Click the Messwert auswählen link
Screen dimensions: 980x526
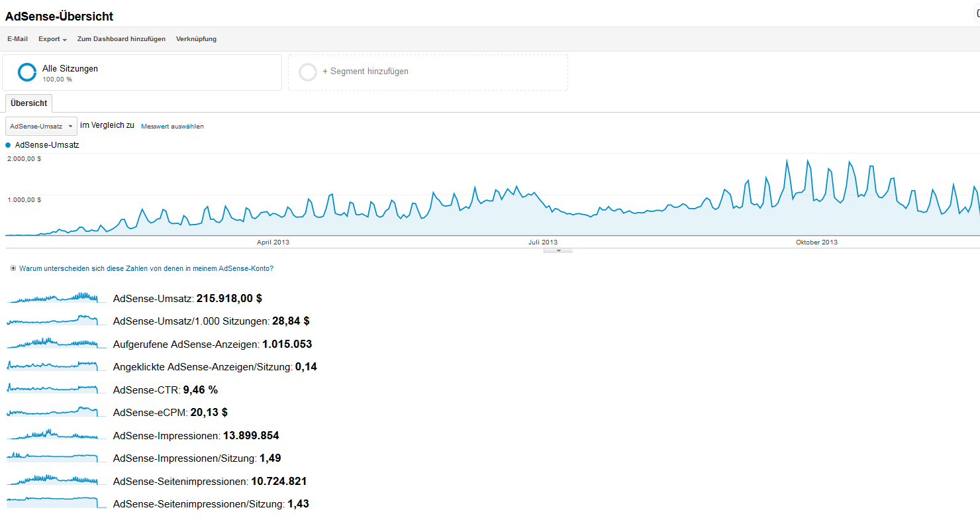click(x=172, y=126)
